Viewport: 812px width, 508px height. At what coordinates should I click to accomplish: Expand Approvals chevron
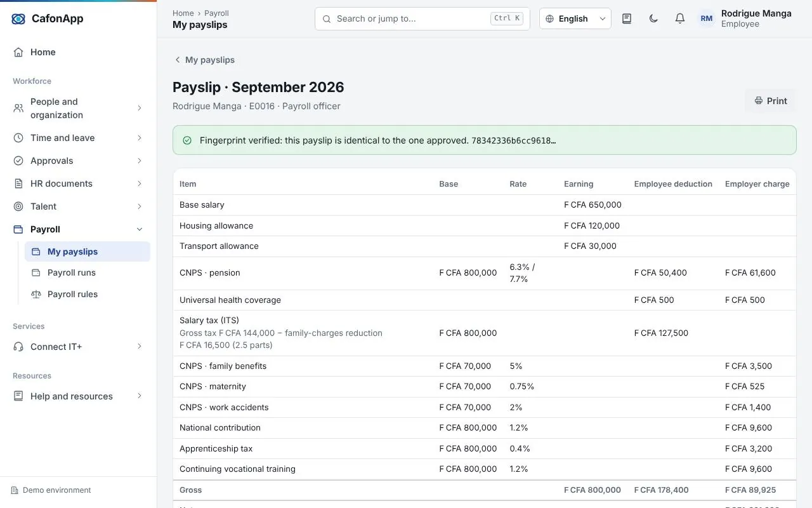140,161
